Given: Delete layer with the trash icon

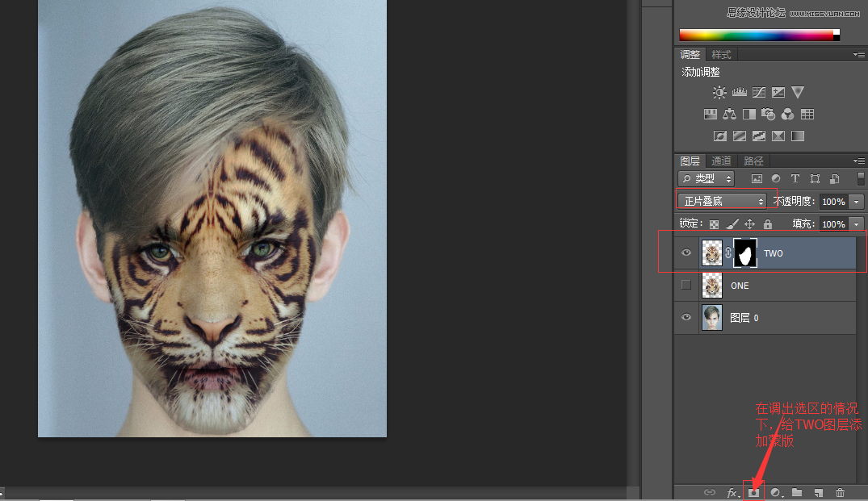Looking at the screenshot, I should [840, 492].
